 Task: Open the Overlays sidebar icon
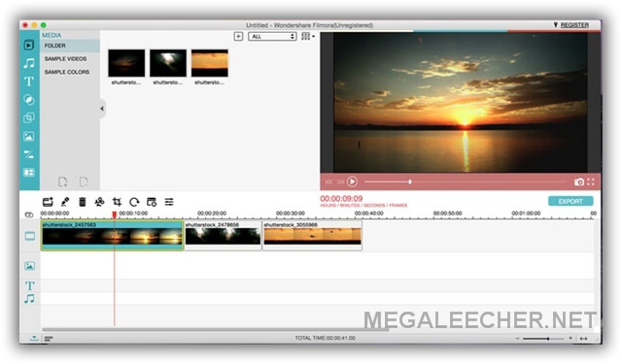(29, 117)
